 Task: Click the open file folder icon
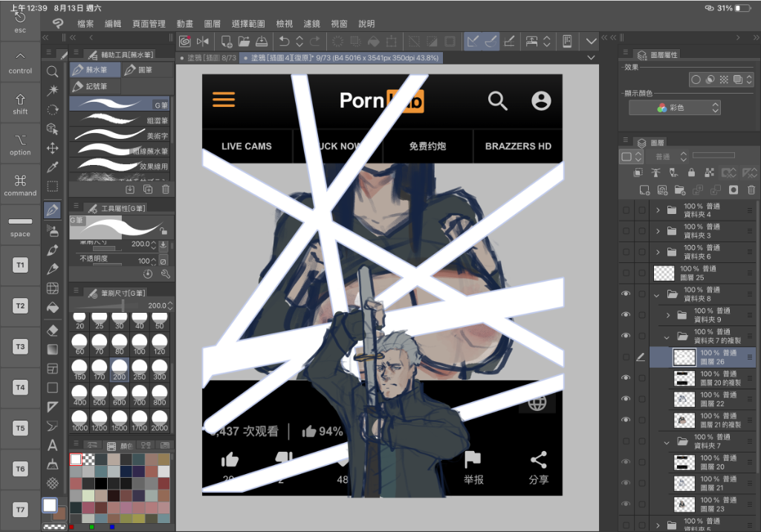coord(244,42)
